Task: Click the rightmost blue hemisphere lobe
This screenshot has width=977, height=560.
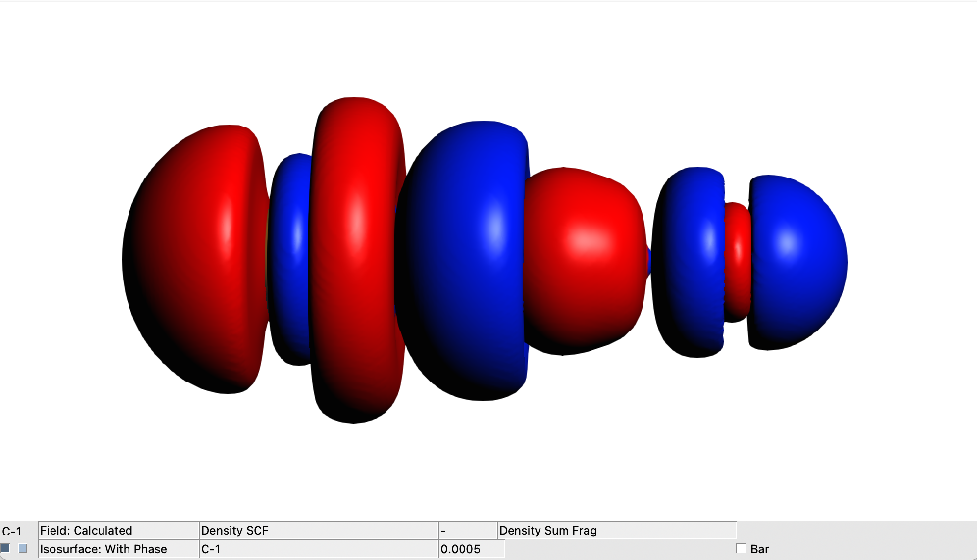Action: [797, 262]
